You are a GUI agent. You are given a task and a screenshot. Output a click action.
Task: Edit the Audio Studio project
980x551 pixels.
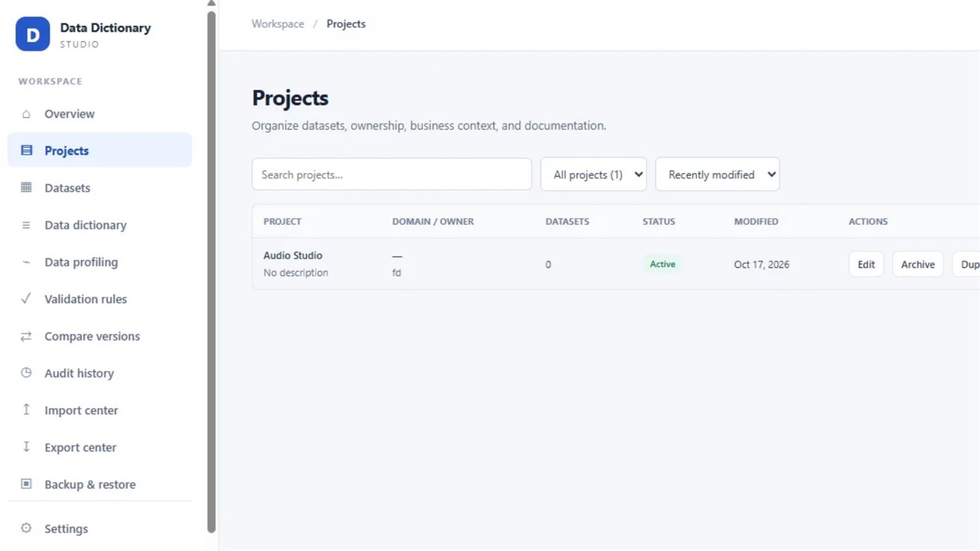[x=867, y=264]
